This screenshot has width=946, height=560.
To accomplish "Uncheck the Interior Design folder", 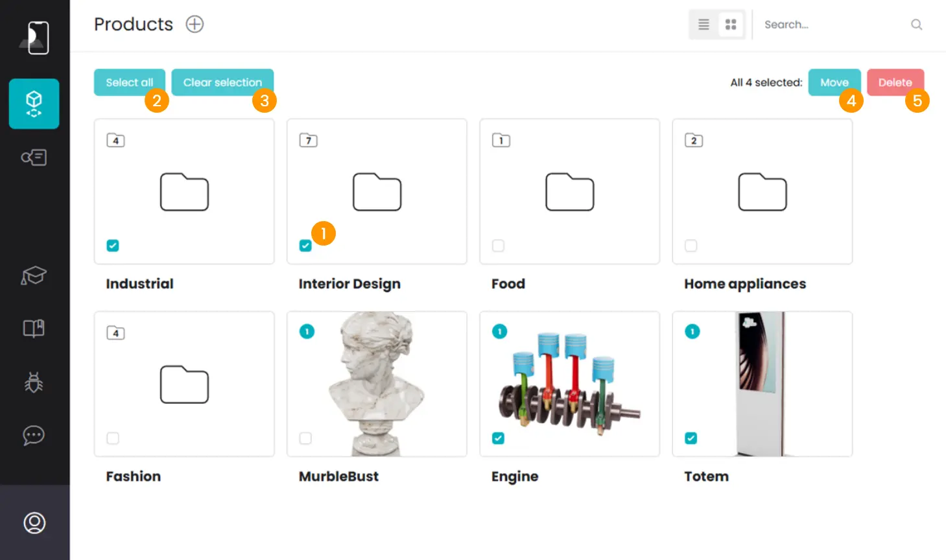I will coord(305,245).
